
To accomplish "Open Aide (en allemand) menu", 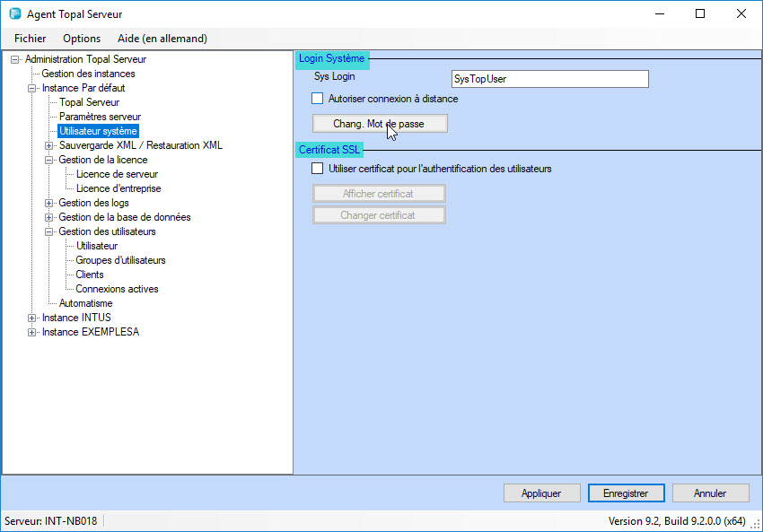I will tap(162, 39).
